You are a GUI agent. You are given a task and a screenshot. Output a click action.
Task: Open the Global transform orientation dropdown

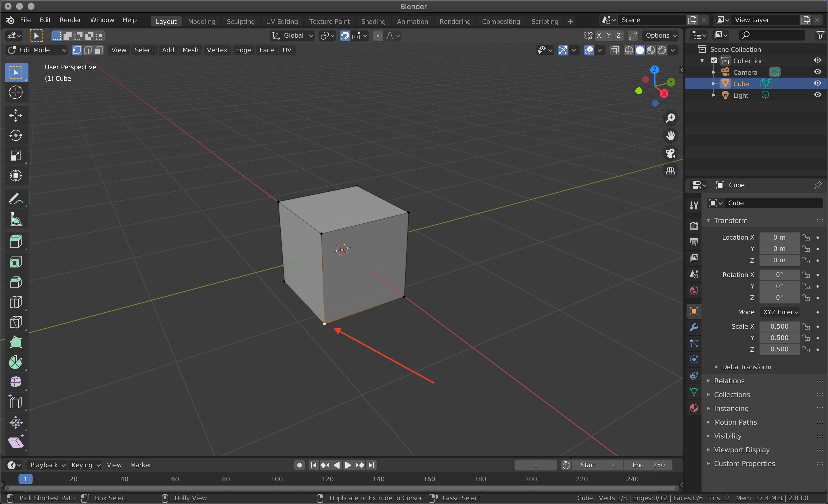point(292,36)
